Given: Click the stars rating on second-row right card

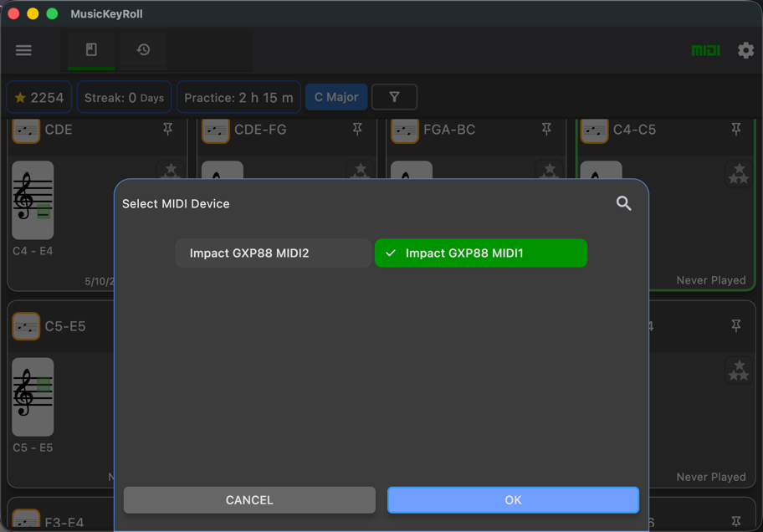Looking at the screenshot, I should point(739,371).
